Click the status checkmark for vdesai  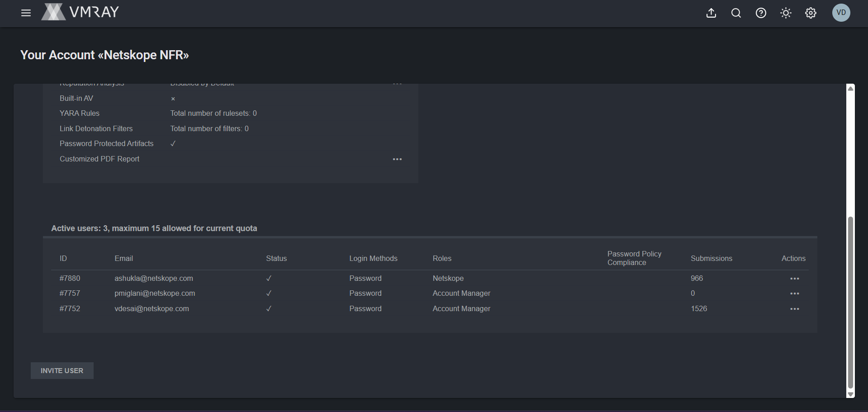coord(269,308)
